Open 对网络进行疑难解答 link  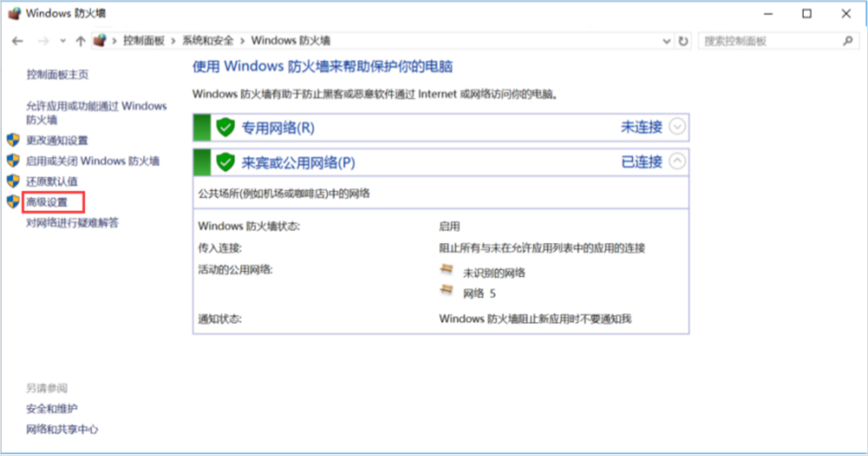(x=73, y=222)
